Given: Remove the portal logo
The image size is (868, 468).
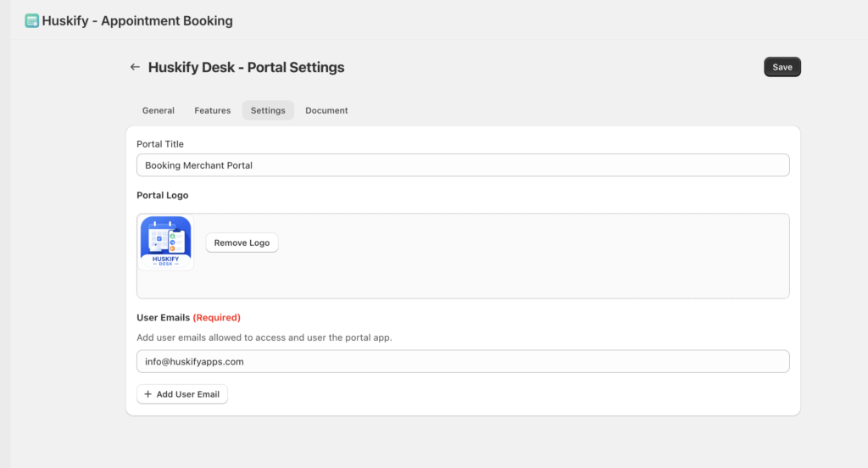Looking at the screenshot, I should click(x=242, y=242).
